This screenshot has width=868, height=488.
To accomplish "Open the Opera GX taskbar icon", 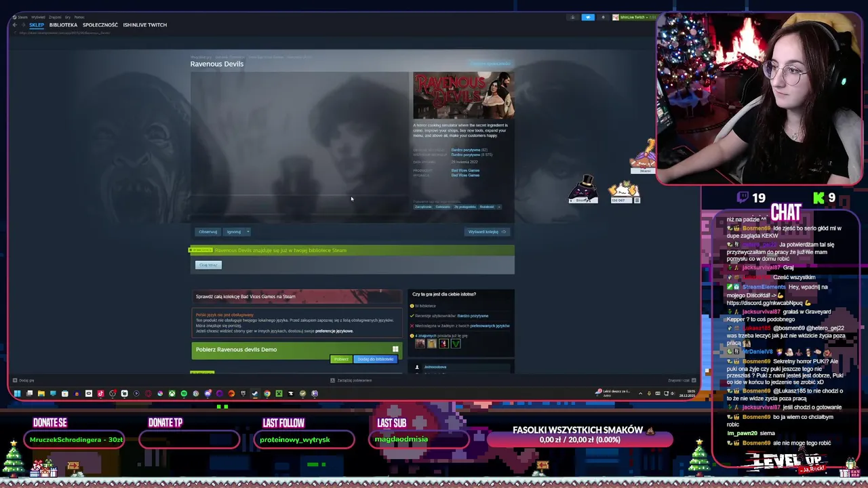I will [149, 393].
